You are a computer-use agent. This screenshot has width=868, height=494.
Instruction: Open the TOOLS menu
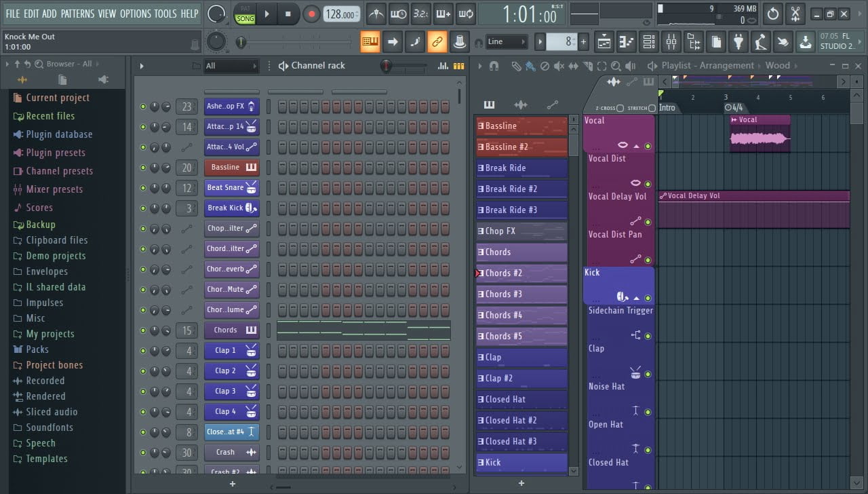[165, 14]
